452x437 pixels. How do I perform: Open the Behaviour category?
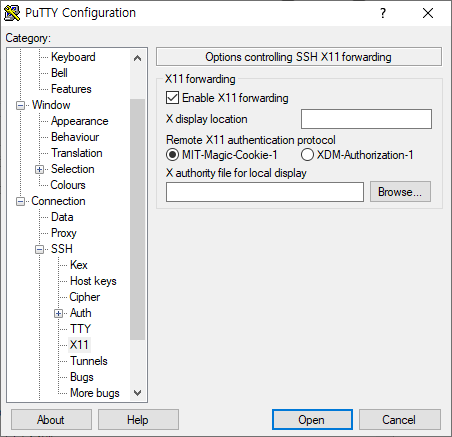coord(75,137)
